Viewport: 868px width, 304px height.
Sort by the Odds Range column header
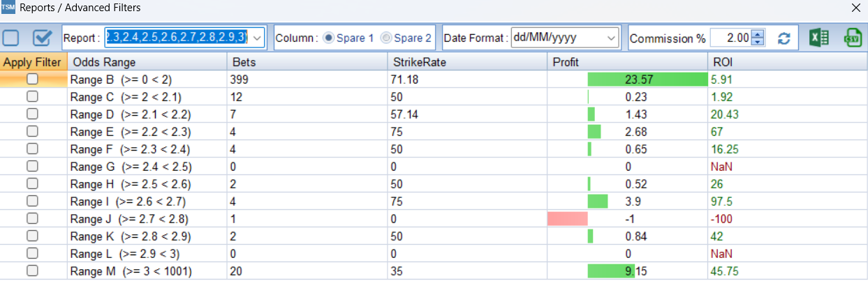point(147,62)
